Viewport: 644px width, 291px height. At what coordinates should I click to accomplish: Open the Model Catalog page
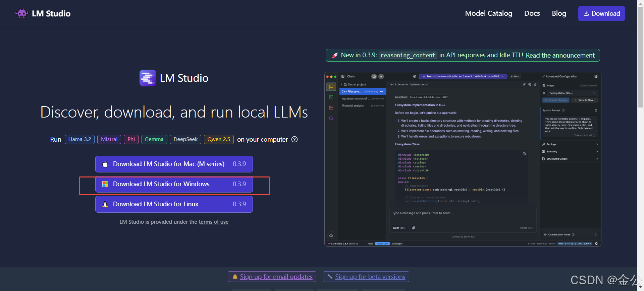coord(488,13)
